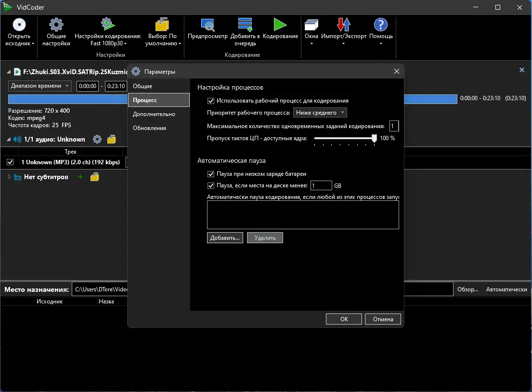Image resolution: width=532 pixels, height=392 pixels.
Task: Click folder icon next to audio gear
Action: click(x=112, y=139)
